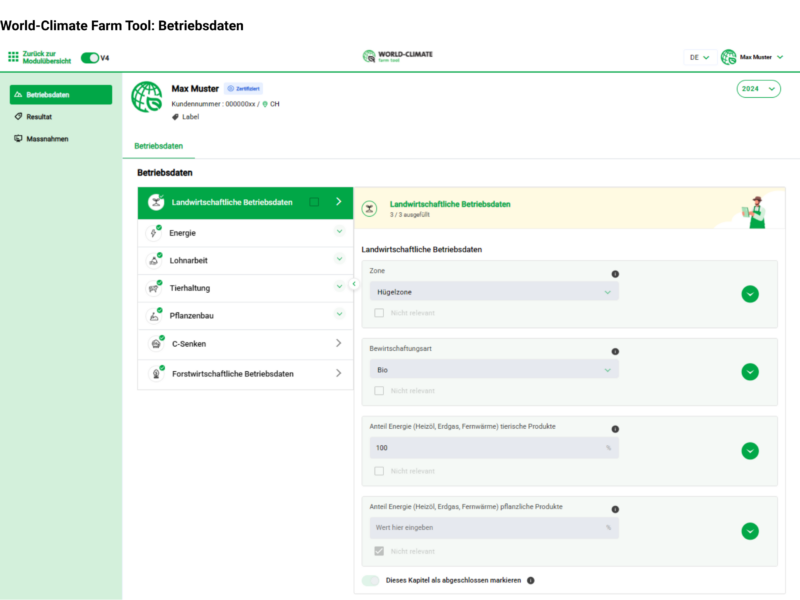
Task: Click the Tierhaltung animal icon
Action: 154,288
